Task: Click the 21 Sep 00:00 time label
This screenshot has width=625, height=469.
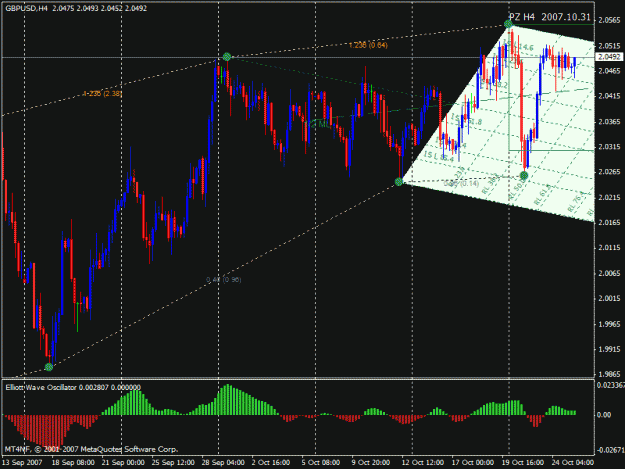Action: click(x=123, y=463)
